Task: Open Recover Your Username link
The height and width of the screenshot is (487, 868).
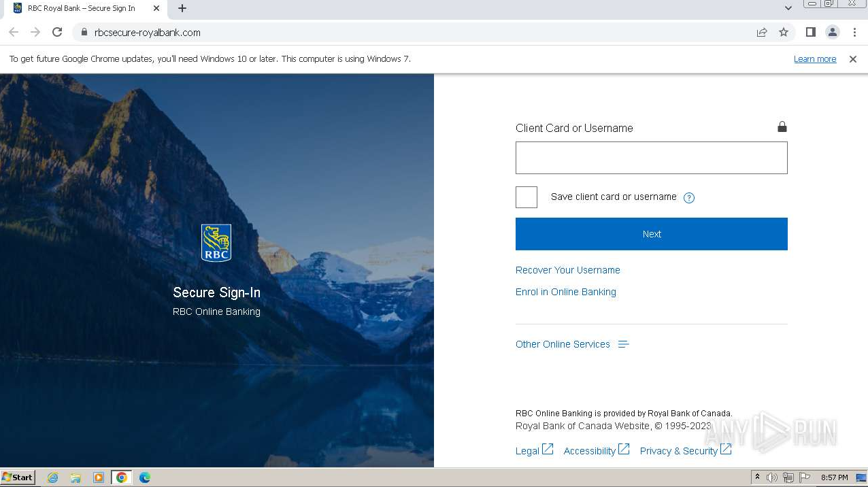Action: [567, 270]
